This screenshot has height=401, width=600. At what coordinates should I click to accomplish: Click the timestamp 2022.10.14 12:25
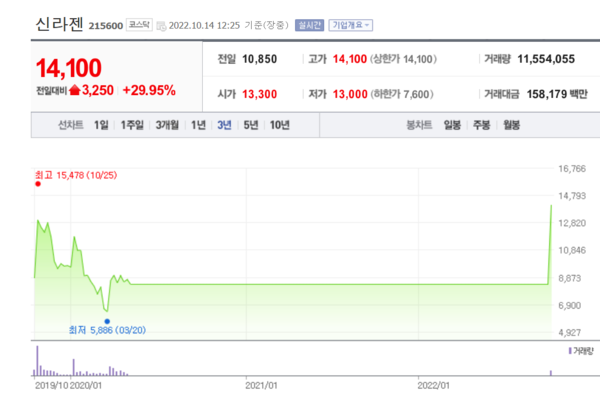coord(204,26)
